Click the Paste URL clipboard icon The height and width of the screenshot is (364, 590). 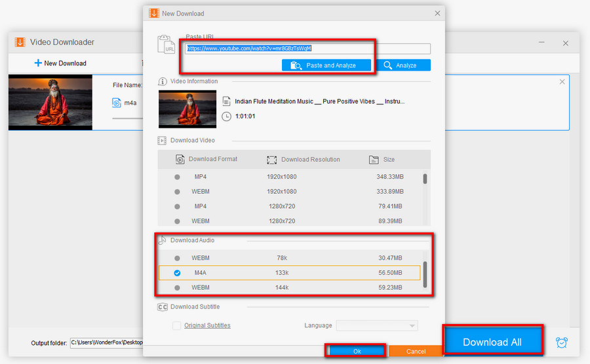tap(166, 45)
